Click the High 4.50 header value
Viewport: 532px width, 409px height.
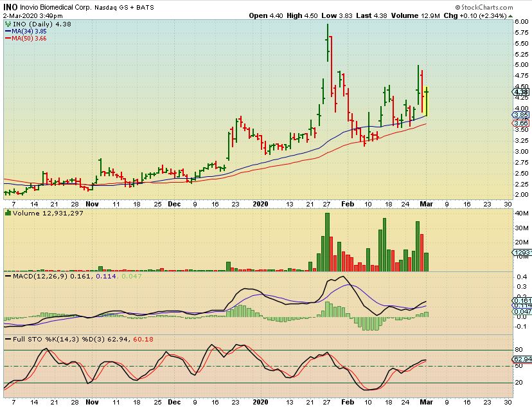point(303,15)
